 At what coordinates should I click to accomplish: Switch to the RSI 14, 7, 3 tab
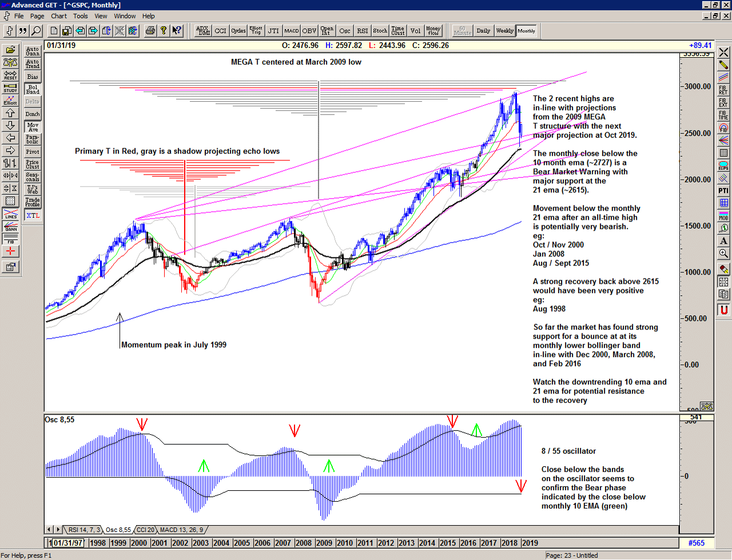(x=83, y=530)
